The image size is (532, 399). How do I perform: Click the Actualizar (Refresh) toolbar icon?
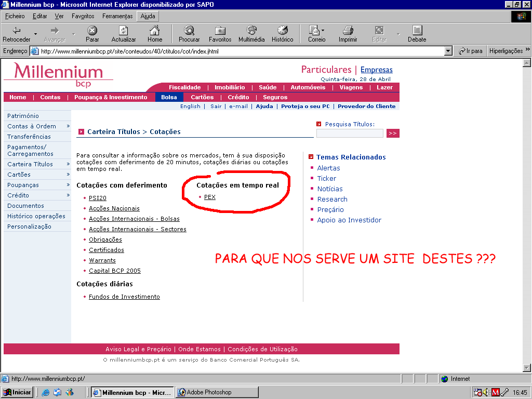(x=123, y=33)
